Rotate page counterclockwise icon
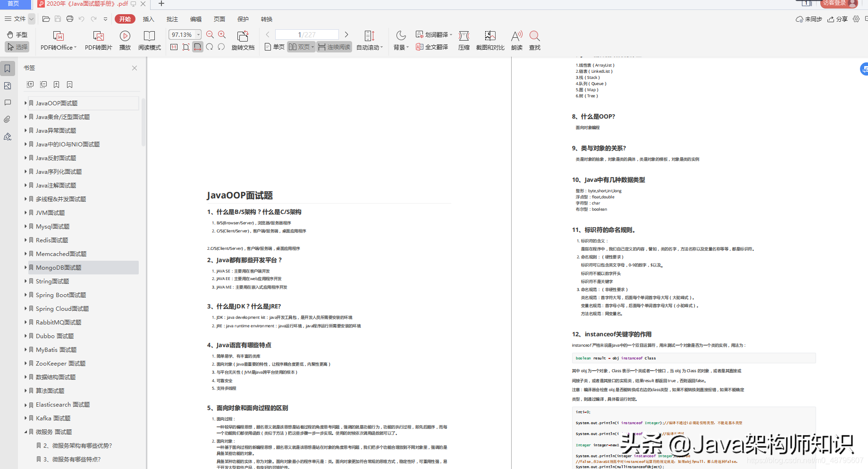This screenshot has height=469, width=868. click(x=221, y=47)
